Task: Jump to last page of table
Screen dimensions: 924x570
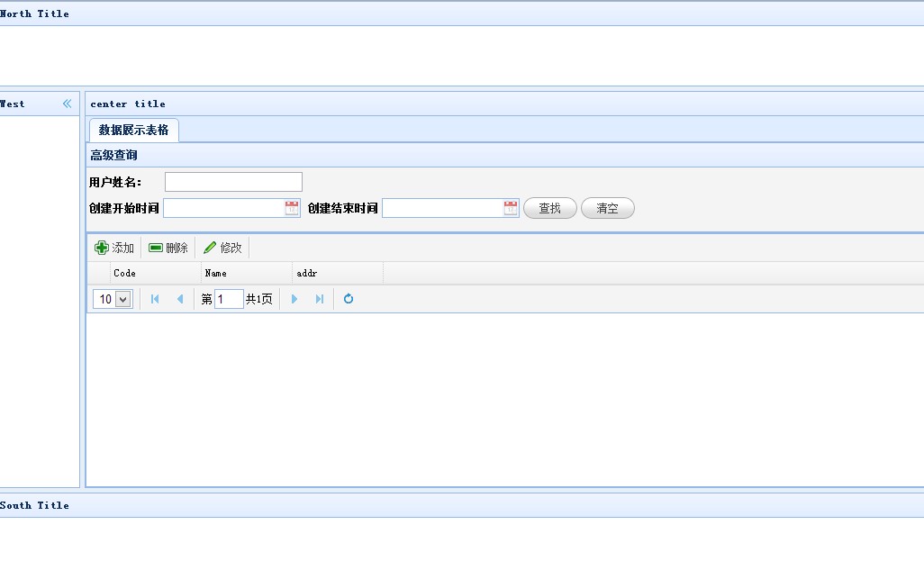Action: tap(319, 299)
